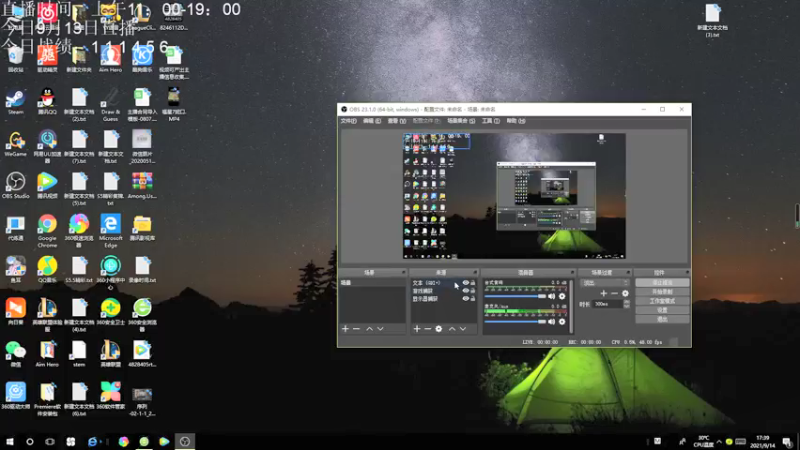Image resolution: width=800 pixels, height=450 pixels.
Task: Click the 开始录制 button
Action: [x=662, y=292]
